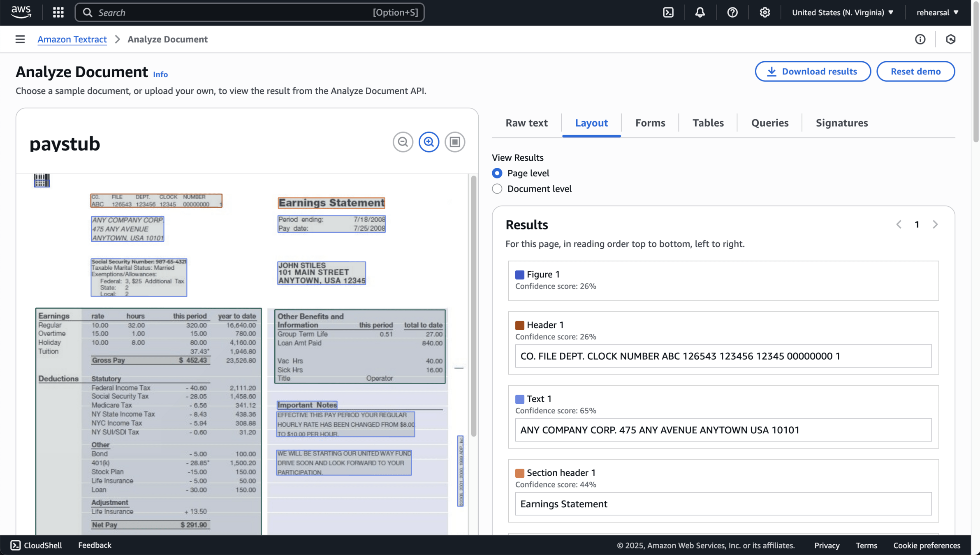The height and width of the screenshot is (555, 980).
Task: Switch to the Forms tab
Action: pyautogui.click(x=650, y=123)
